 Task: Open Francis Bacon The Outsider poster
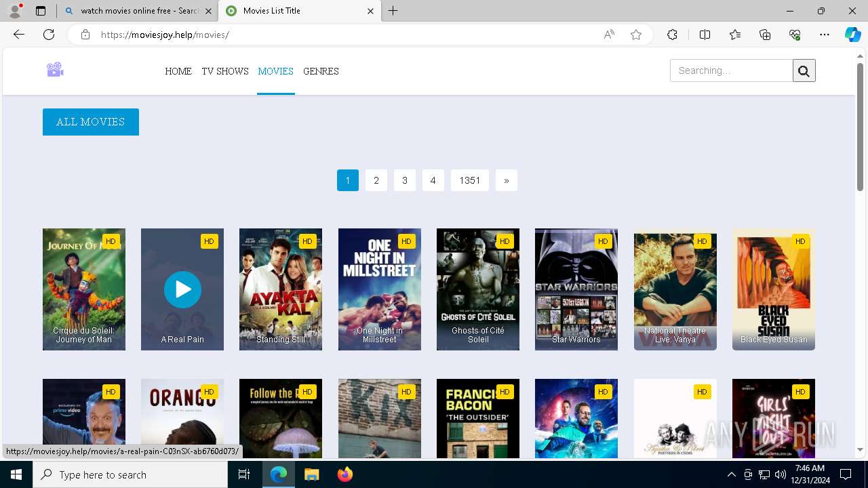click(478, 419)
